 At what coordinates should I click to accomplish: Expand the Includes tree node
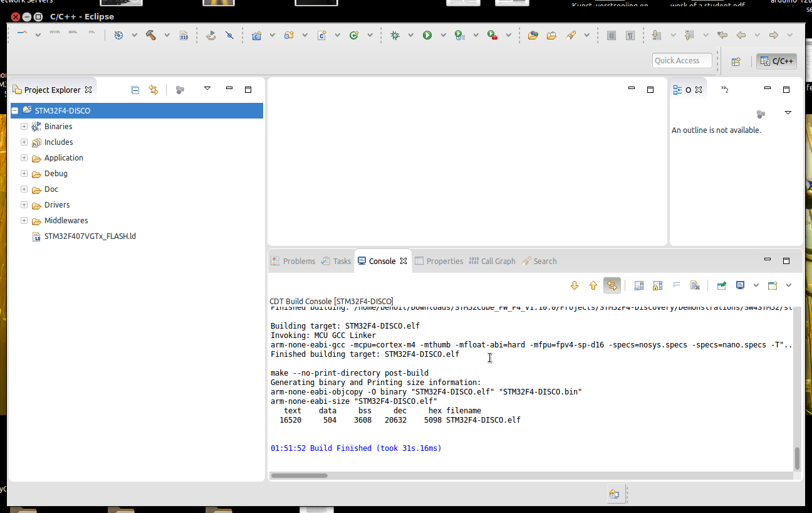coord(24,142)
